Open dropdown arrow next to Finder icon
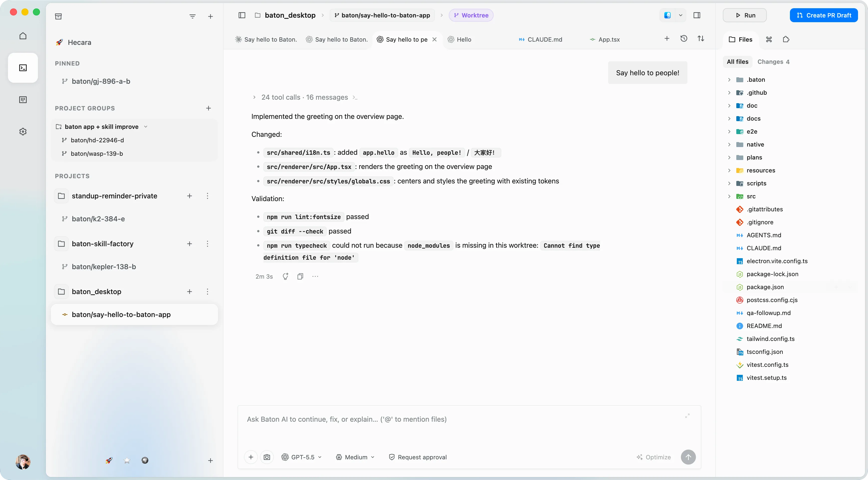The image size is (868, 480). pos(681,15)
